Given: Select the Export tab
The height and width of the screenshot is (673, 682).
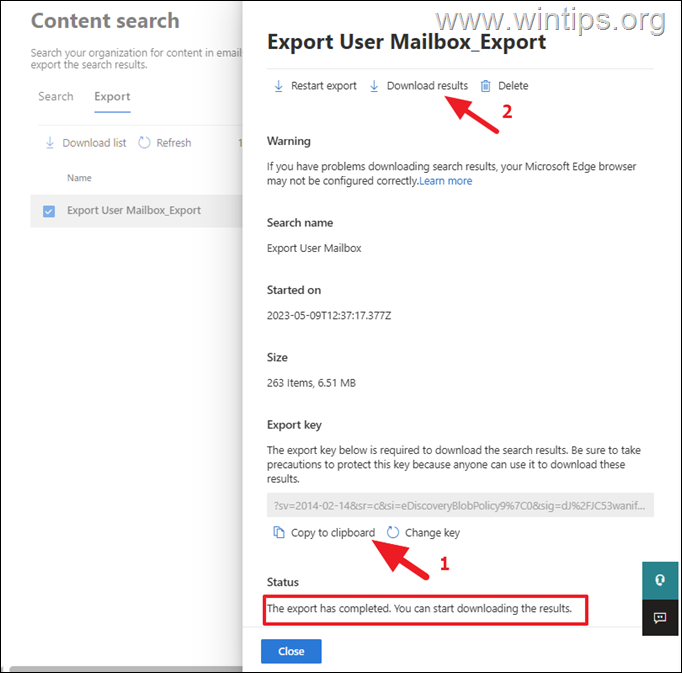Looking at the screenshot, I should tap(112, 97).
